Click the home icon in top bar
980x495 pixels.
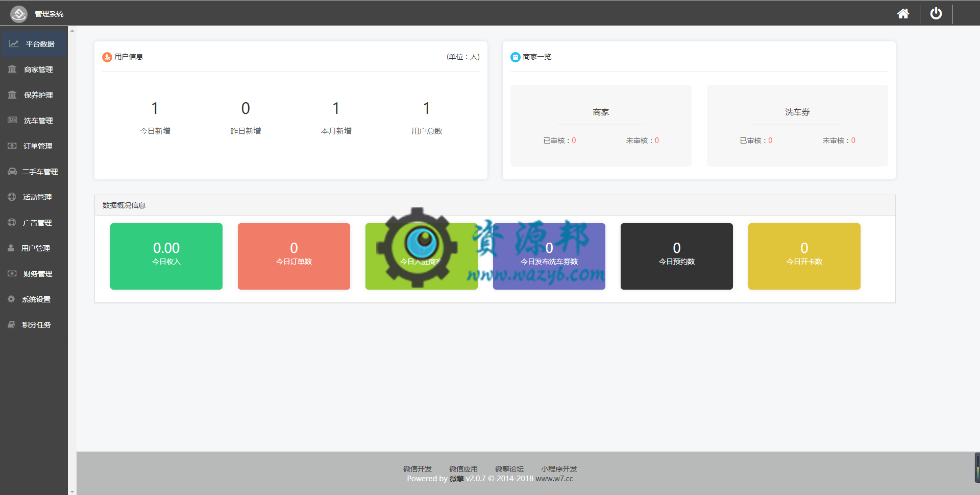[x=903, y=14]
